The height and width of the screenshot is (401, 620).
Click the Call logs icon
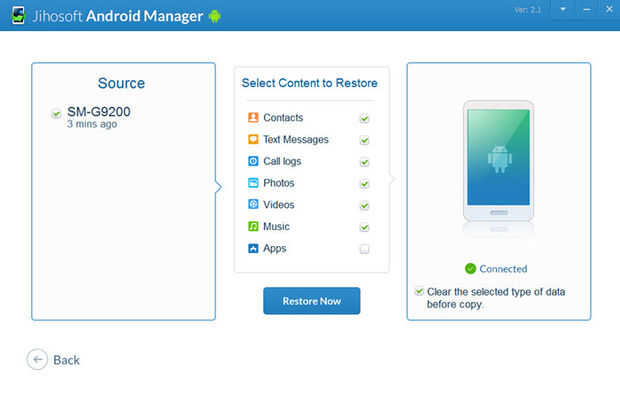point(253,161)
